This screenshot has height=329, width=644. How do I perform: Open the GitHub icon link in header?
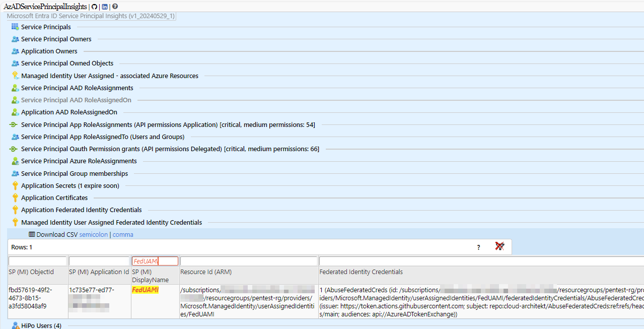tap(94, 7)
